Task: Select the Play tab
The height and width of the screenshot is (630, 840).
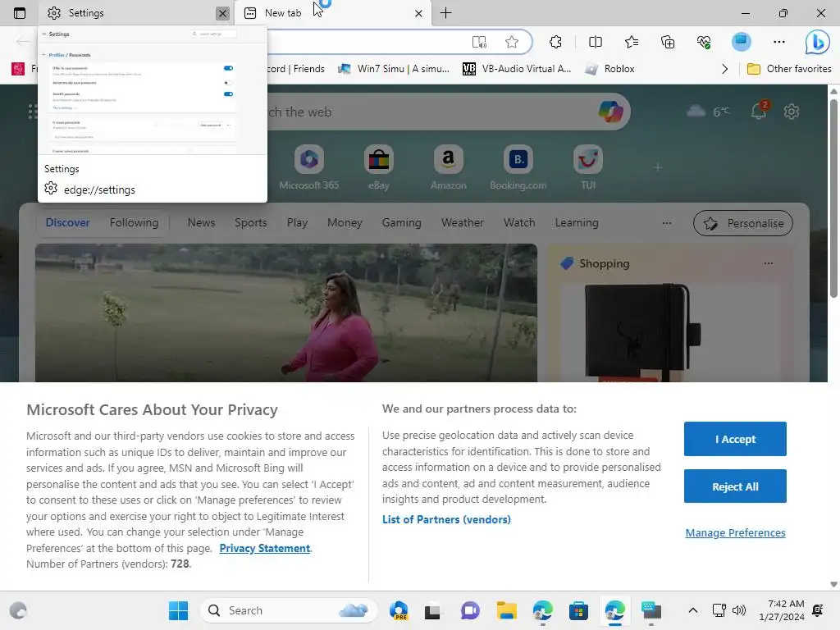Action: (x=297, y=222)
